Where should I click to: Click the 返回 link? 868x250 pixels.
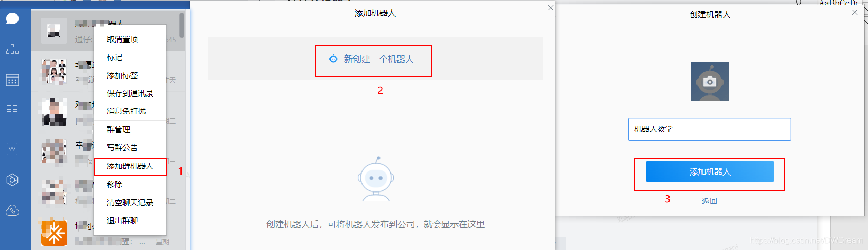pyautogui.click(x=710, y=201)
